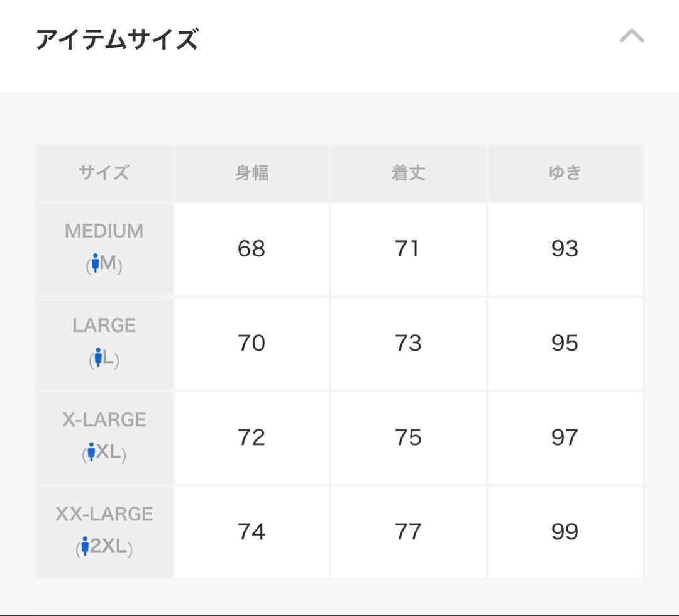The width and height of the screenshot is (679, 616).
Task: Click the MEDIUM ゆき value 93
Action: coord(565,249)
